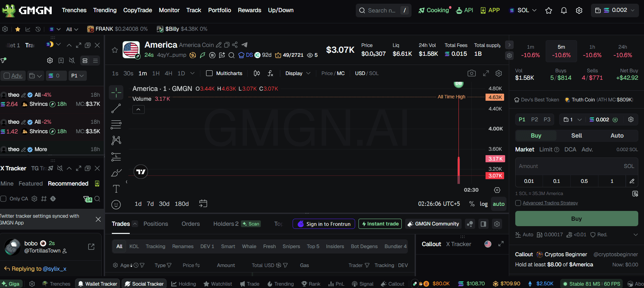Switch the Price / MC chart toggle
The height and width of the screenshot is (288, 644).
tap(333, 73)
